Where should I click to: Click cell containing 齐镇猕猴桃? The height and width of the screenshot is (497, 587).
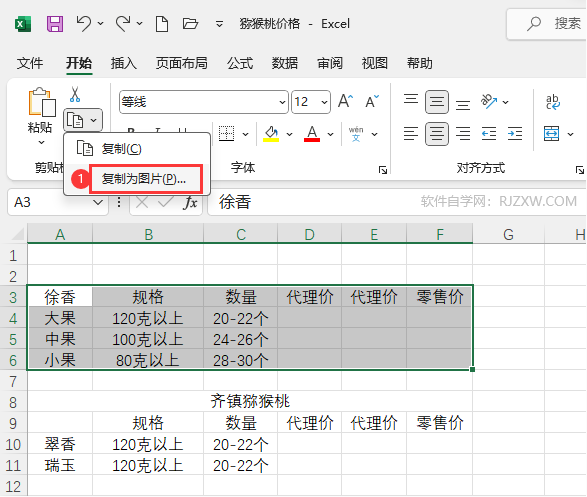(x=250, y=401)
